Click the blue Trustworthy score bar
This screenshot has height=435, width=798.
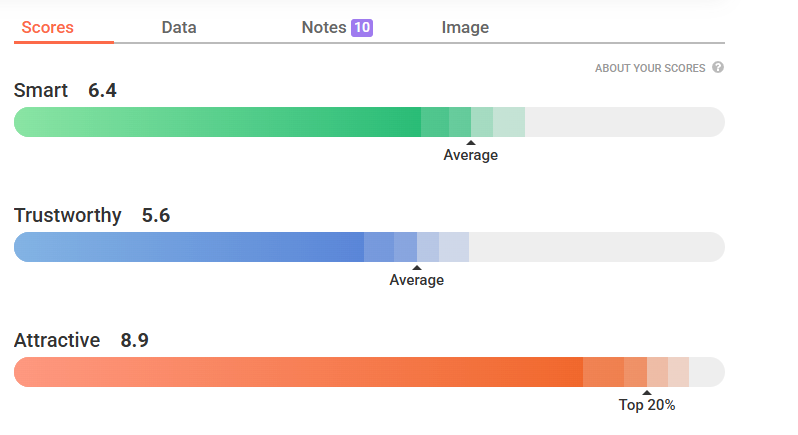tap(369, 247)
